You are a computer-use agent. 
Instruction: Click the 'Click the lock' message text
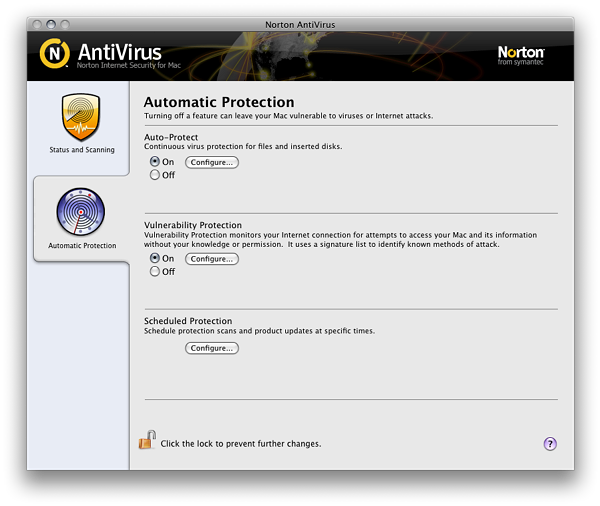point(241,444)
